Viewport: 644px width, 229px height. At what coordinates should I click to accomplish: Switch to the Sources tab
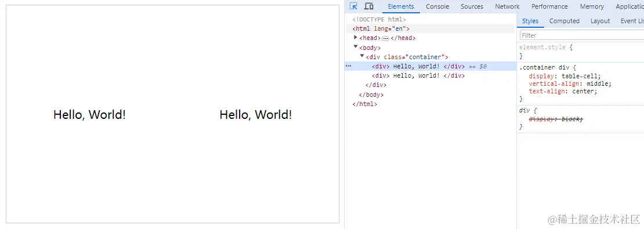(x=472, y=6)
